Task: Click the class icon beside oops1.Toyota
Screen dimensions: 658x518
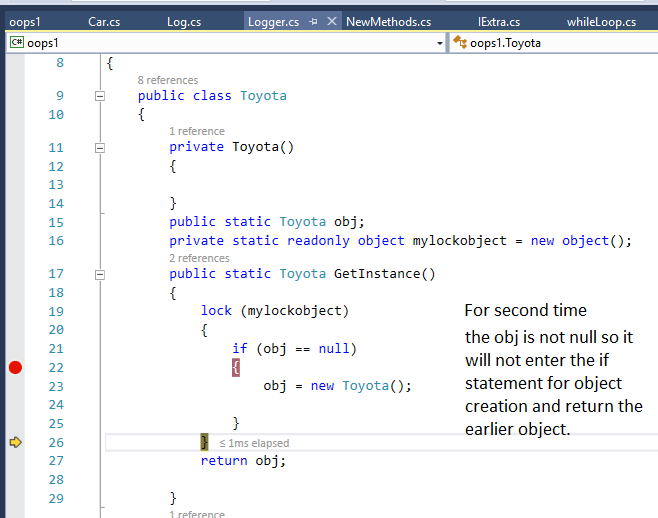Action: pos(460,43)
